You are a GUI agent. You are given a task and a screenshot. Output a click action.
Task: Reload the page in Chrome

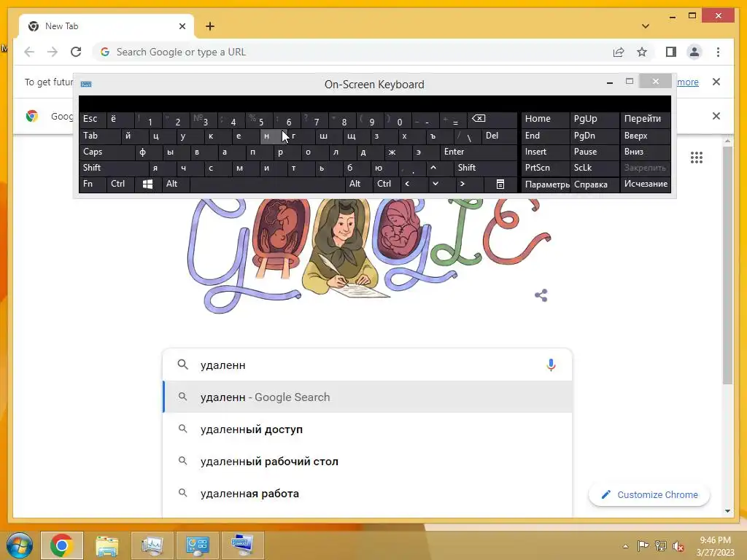(76, 52)
